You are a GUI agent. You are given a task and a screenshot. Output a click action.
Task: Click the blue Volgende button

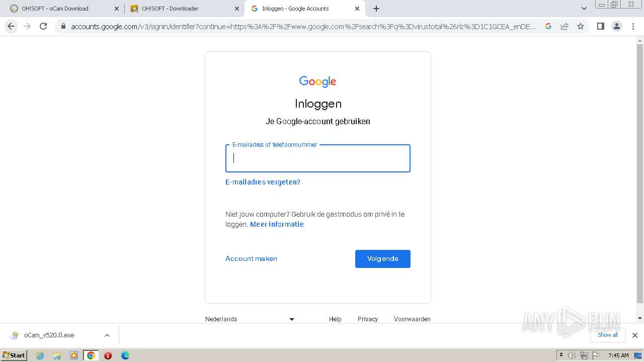383,259
